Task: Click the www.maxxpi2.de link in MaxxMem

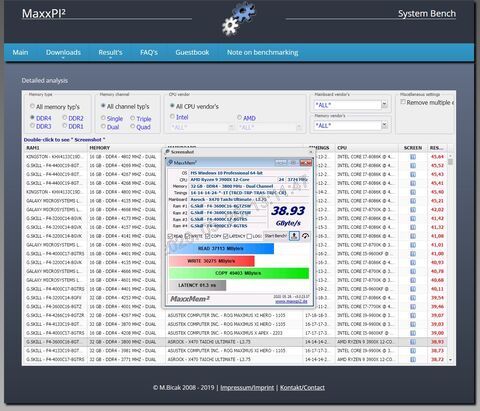Action: [291, 302]
